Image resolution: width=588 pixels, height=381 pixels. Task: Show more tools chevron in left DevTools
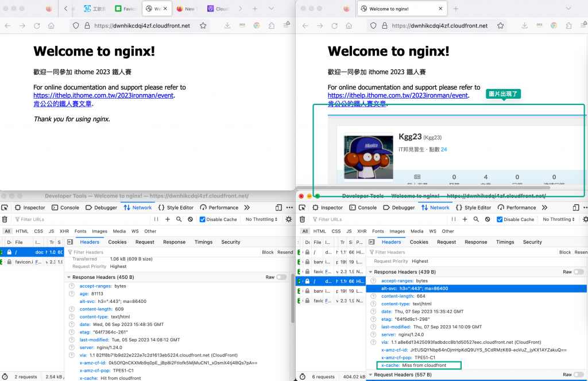(247, 208)
